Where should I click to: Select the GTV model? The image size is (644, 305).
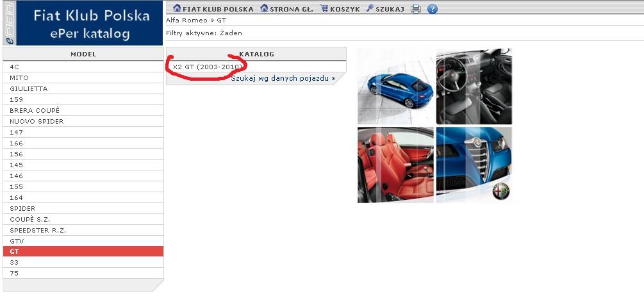(83, 241)
